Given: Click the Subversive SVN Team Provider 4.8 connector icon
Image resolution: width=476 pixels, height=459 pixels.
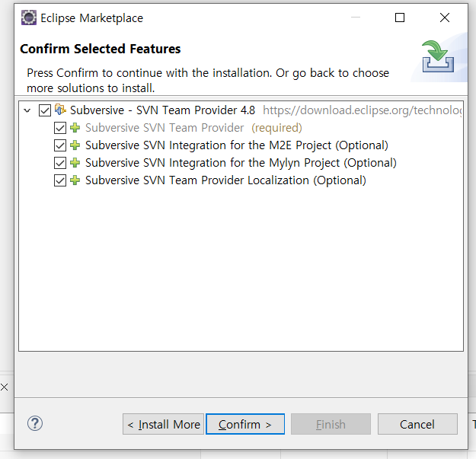Looking at the screenshot, I should coord(60,110).
